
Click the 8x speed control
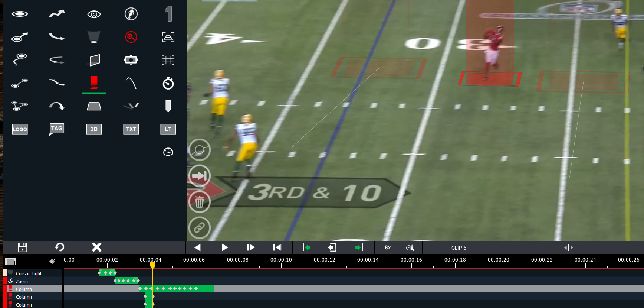[x=388, y=247]
